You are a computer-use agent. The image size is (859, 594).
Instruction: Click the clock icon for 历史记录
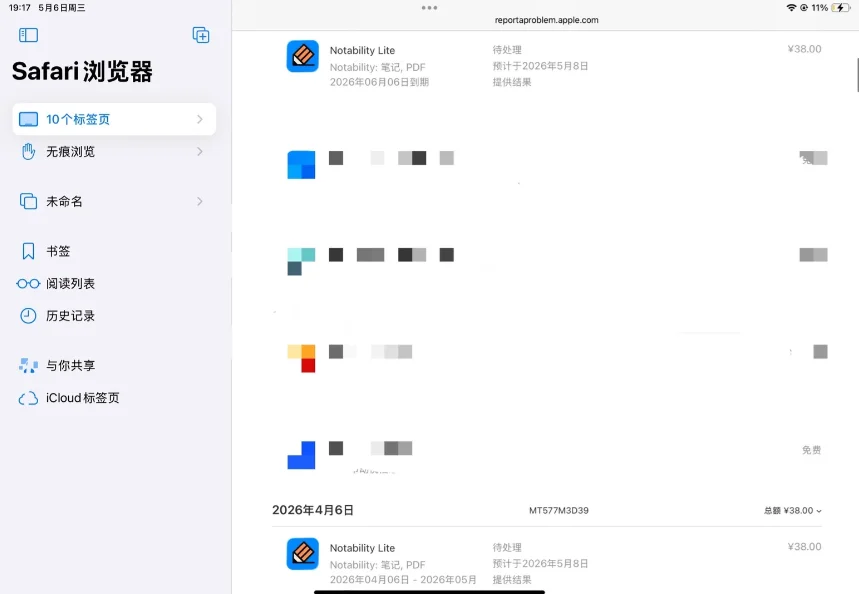click(28, 316)
